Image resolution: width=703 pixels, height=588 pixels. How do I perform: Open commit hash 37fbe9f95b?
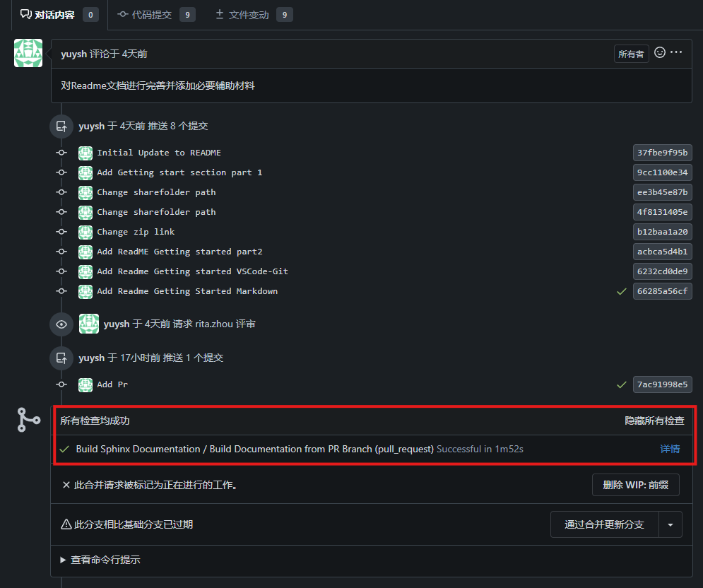click(x=662, y=153)
